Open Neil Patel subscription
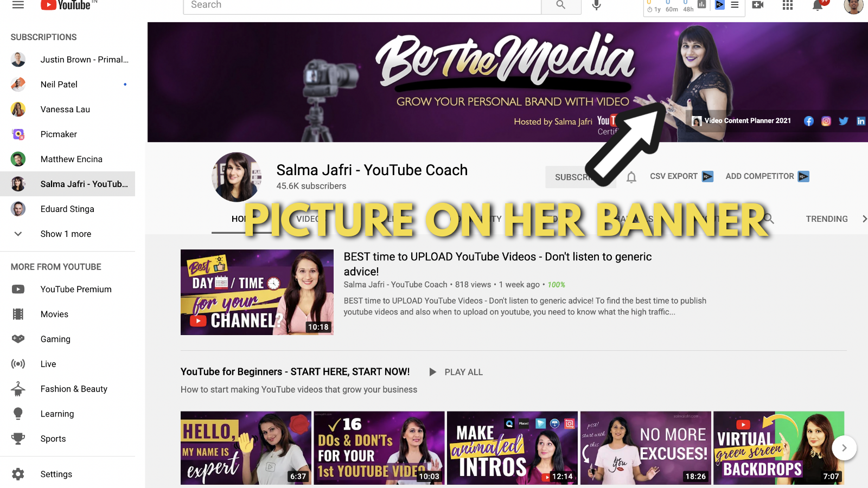This screenshot has width=868, height=488. [x=68, y=85]
